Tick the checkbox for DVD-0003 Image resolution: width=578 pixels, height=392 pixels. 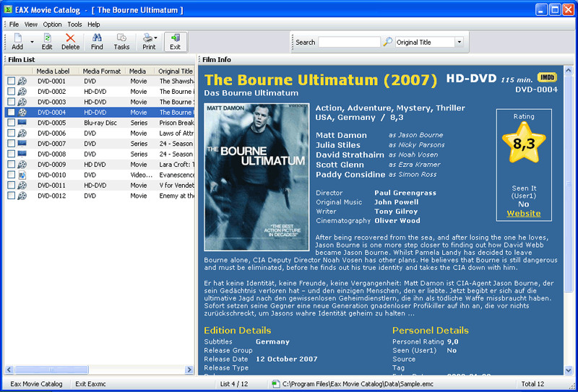click(12, 102)
